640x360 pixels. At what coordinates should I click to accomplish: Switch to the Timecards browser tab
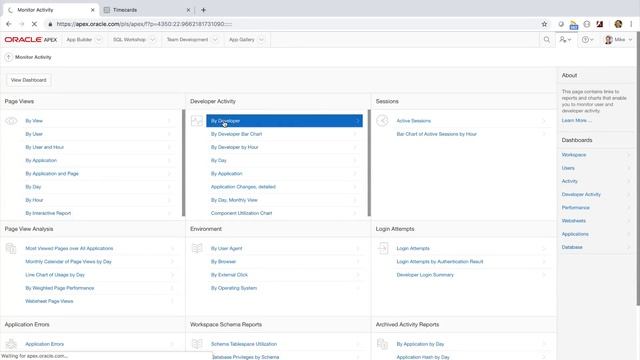(x=147, y=10)
